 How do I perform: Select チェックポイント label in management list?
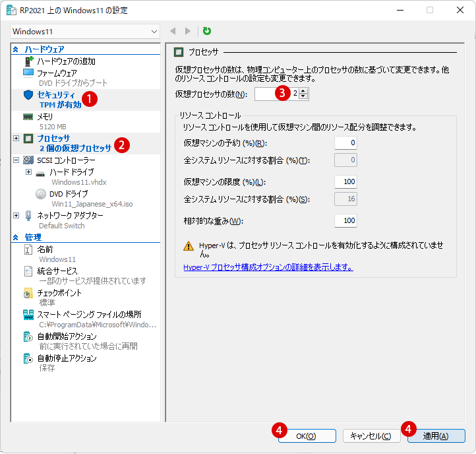59,293
